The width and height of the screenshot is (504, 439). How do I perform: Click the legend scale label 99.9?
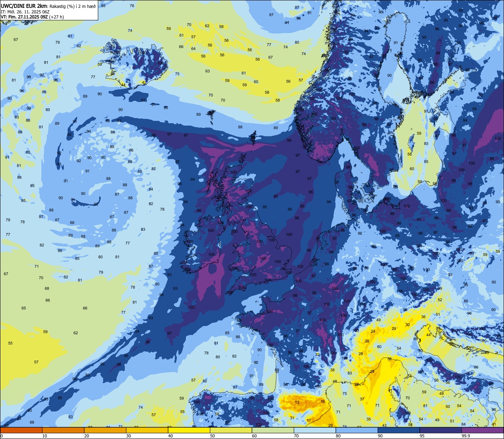point(466,436)
